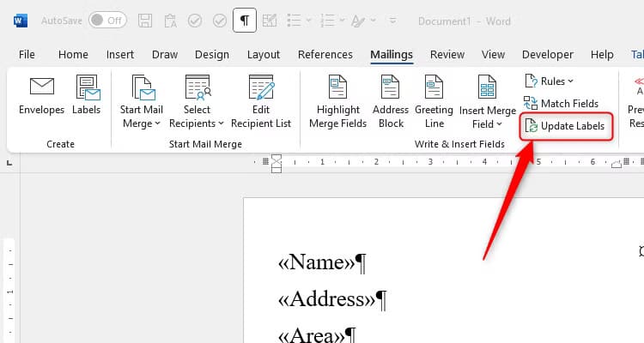Screen dimensions: 644x343
Task: Open the numbered list dropdown arrow
Action: click(342, 20)
